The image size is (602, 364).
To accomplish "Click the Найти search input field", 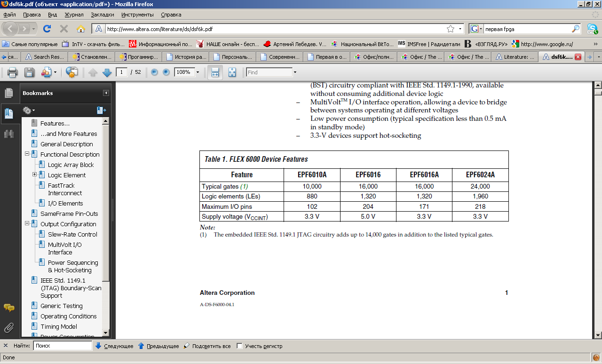I will click(63, 346).
